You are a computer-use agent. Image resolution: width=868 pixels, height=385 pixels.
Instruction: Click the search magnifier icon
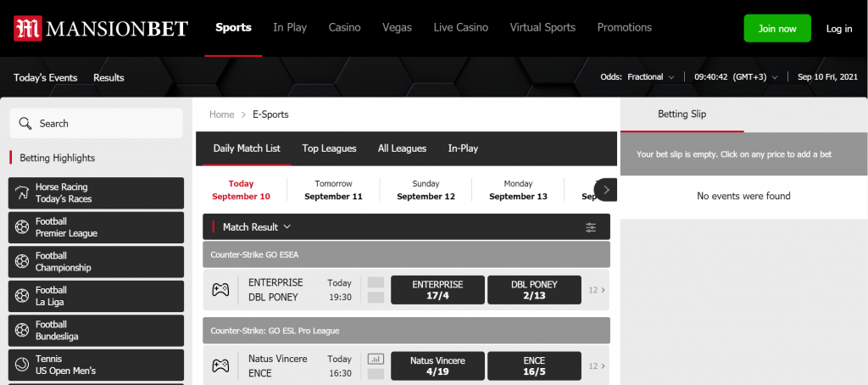pyautogui.click(x=25, y=124)
